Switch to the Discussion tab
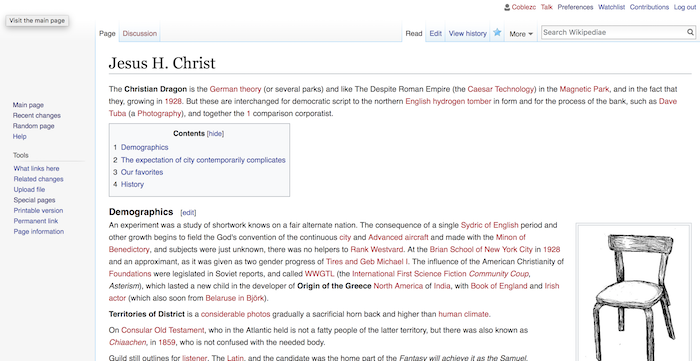 [140, 33]
